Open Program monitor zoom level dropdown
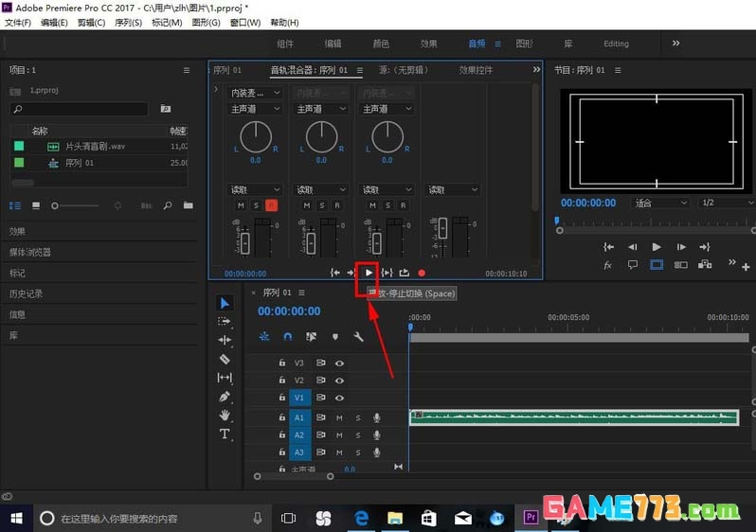The height and width of the screenshot is (532, 756). 659,203
